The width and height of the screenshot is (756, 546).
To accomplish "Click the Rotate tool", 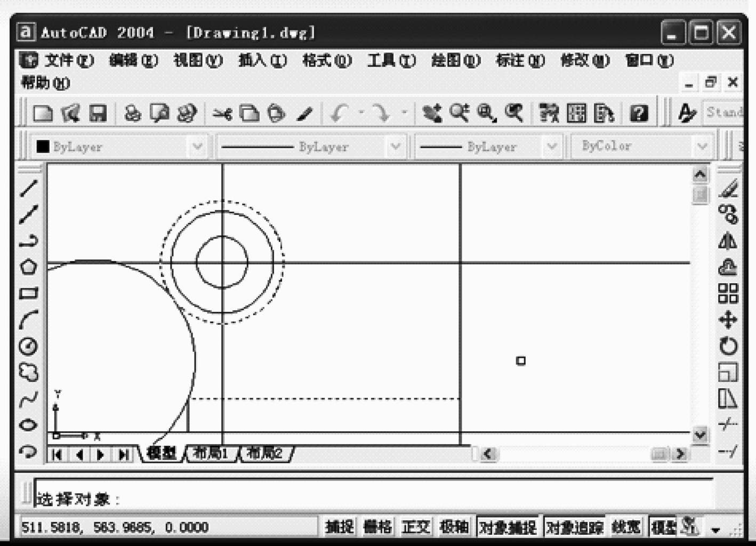I will click(728, 346).
